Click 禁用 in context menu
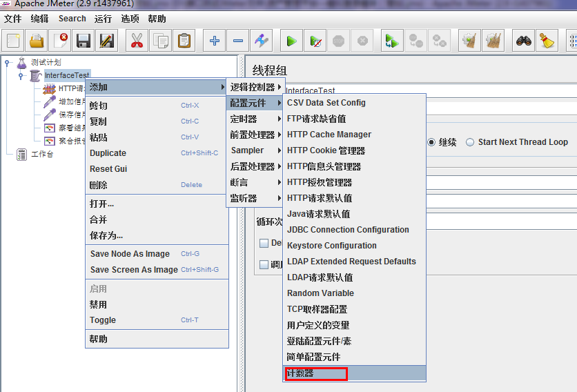Viewport: 577px width, 392px height. tap(157, 304)
